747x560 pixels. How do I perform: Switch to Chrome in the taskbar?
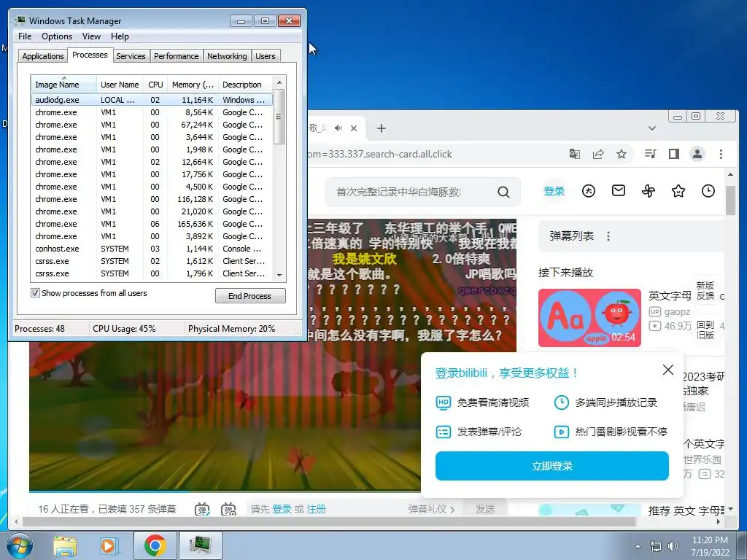pos(155,545)
